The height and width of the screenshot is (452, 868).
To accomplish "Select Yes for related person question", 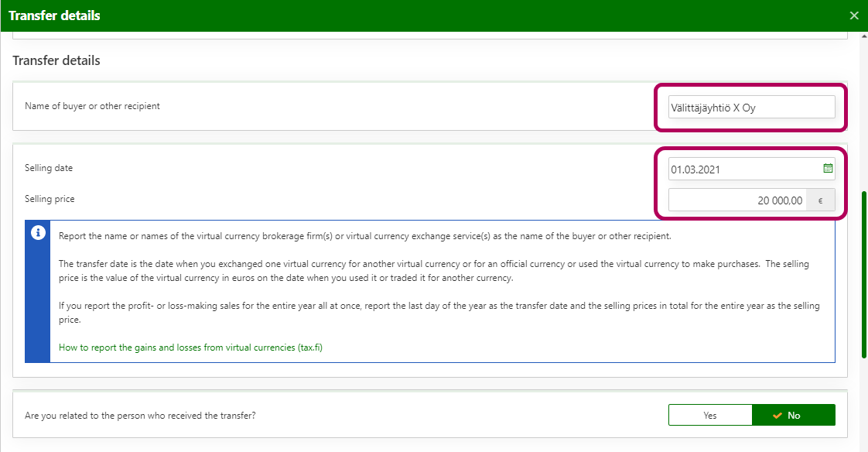I will [x=710, y=415].
